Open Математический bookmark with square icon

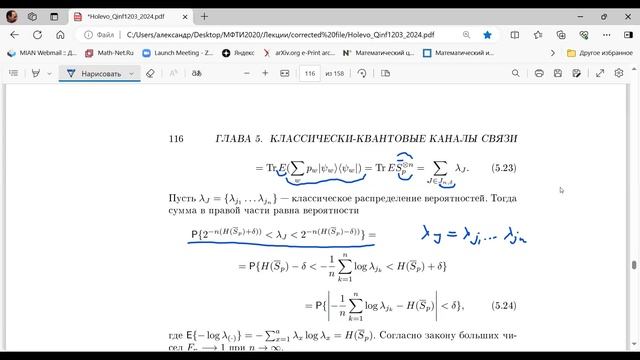458,53
